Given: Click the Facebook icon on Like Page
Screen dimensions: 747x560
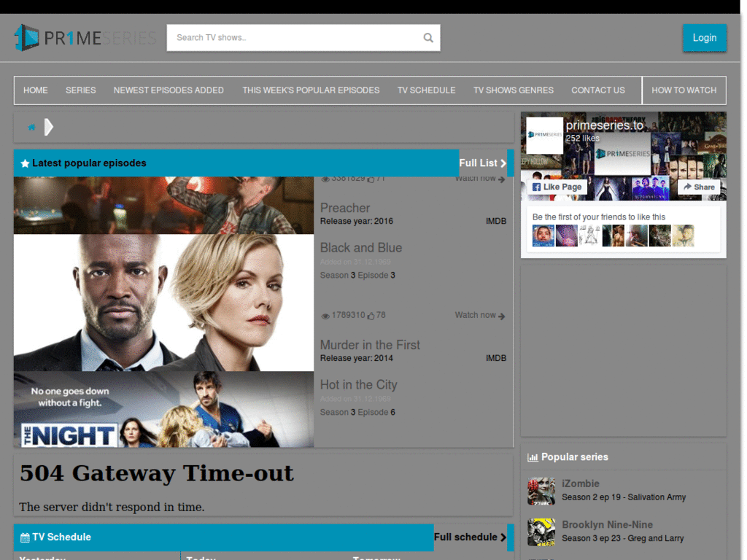Looking at the screenshot, I should 536,187.
